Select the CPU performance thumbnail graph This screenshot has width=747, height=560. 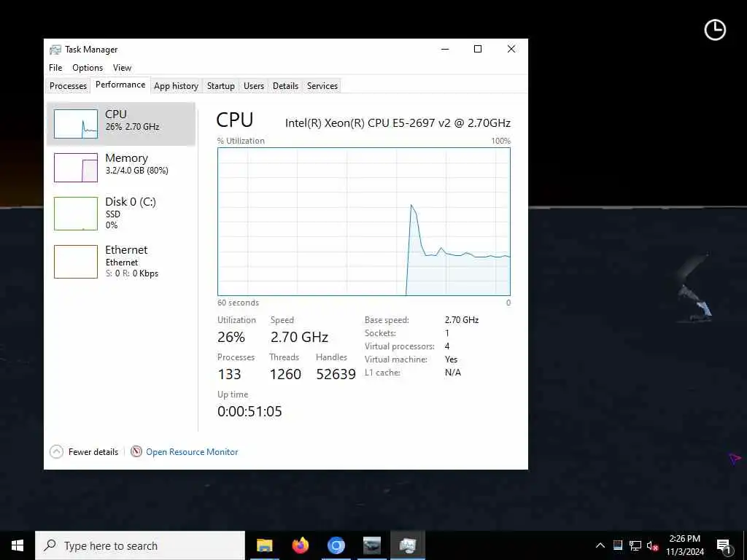76,124
